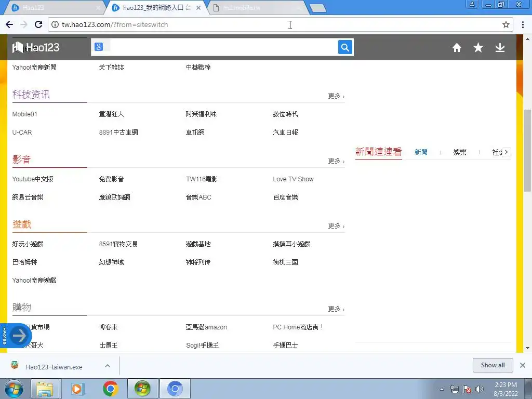532x399 pixels.
Task: Click the volume speaker tray icon
Action: [x=480, y=389]
